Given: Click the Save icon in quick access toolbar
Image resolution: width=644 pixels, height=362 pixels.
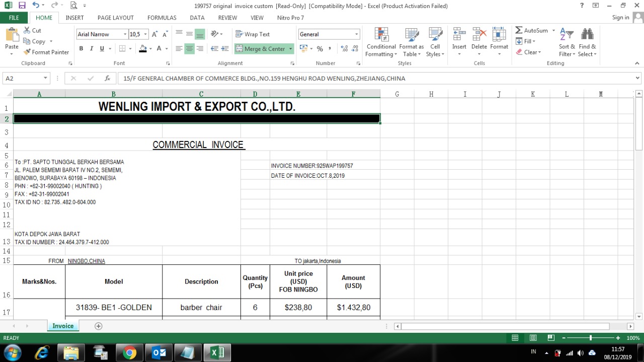Looking at the screenshot, I should tap(22, 6).
